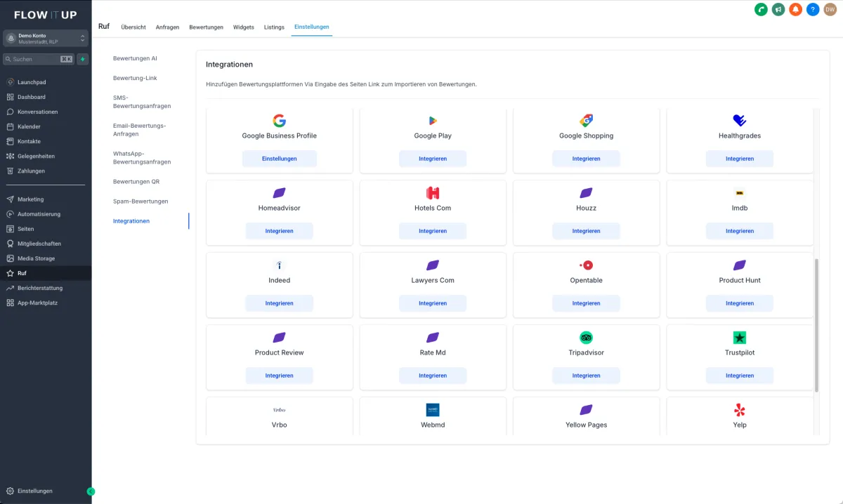Select Integrationen in settings menu

[x=131, y=221]
